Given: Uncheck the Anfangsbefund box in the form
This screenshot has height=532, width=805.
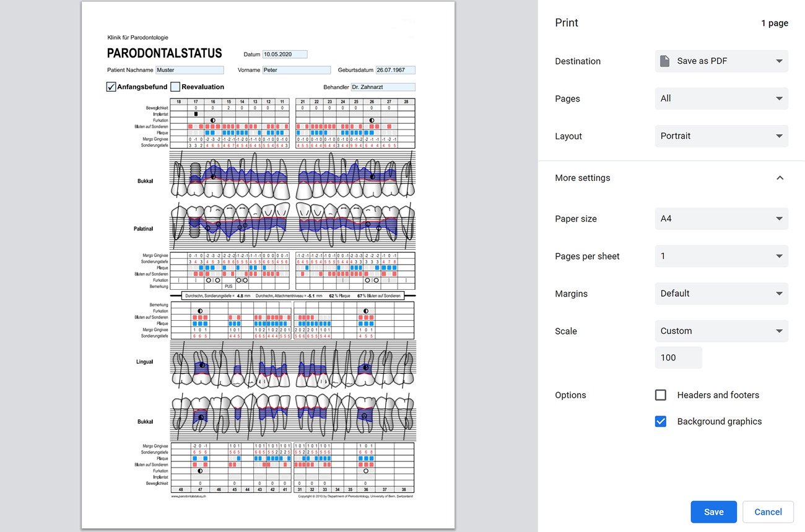Looking at the screenshot, I should (111, 87).
